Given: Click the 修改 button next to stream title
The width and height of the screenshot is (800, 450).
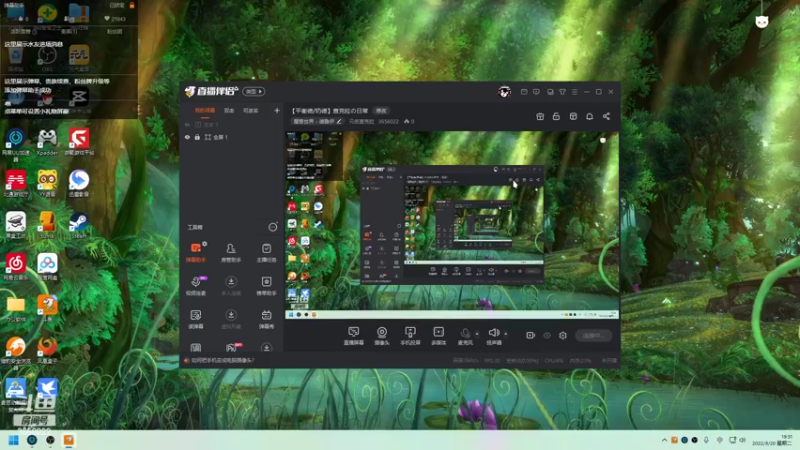Looking at the screenshot, I should (x=381, y=111).
